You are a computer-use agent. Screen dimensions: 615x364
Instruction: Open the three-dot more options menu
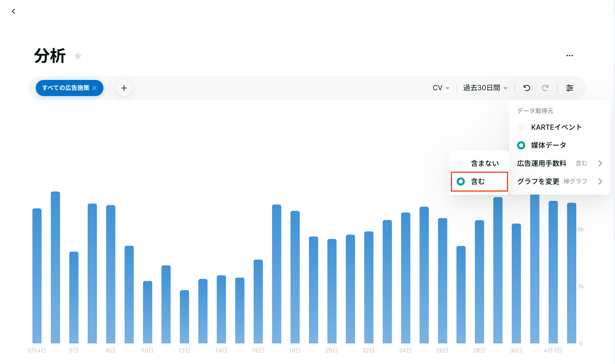pos(569,56)
